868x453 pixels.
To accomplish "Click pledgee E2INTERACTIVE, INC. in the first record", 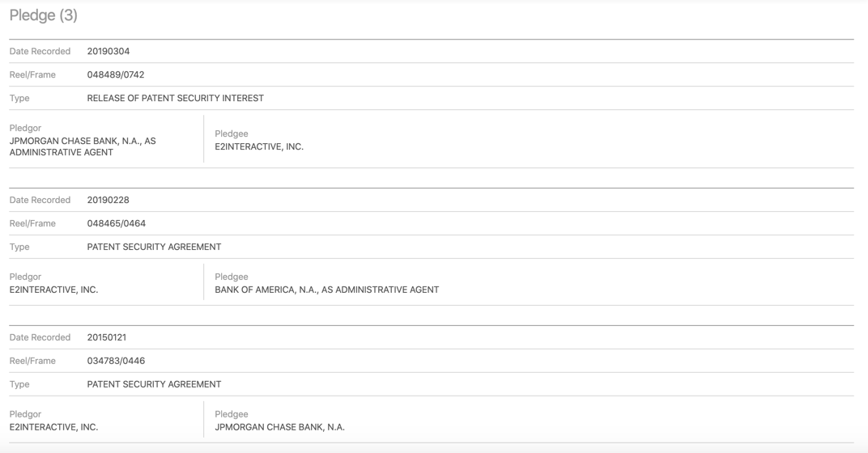I will click(x=258, y=146).
